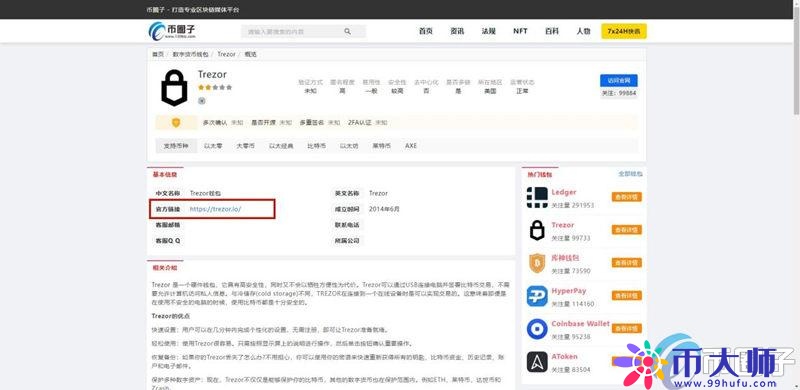The height and width of the screenshot is (390, 800).
Task: Select the 大零币 coin tab
Action: [245, 146]
